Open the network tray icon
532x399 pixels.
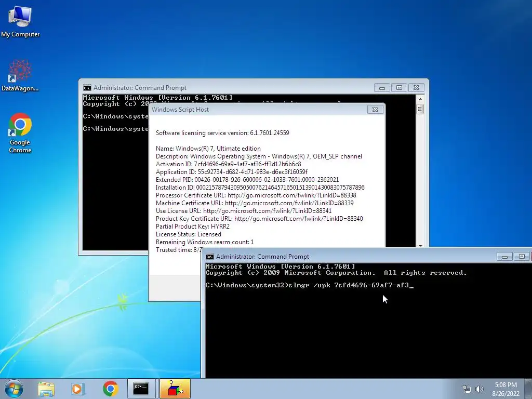(x=467, y=389)
